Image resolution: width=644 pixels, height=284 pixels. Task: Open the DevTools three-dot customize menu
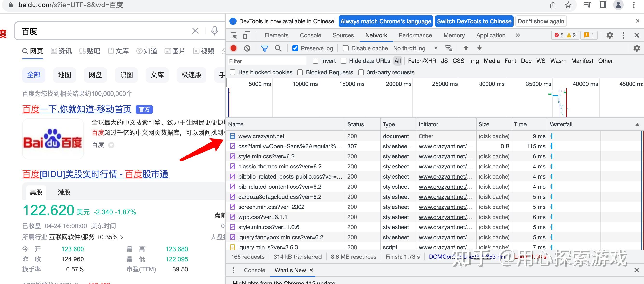coord(623,35)
